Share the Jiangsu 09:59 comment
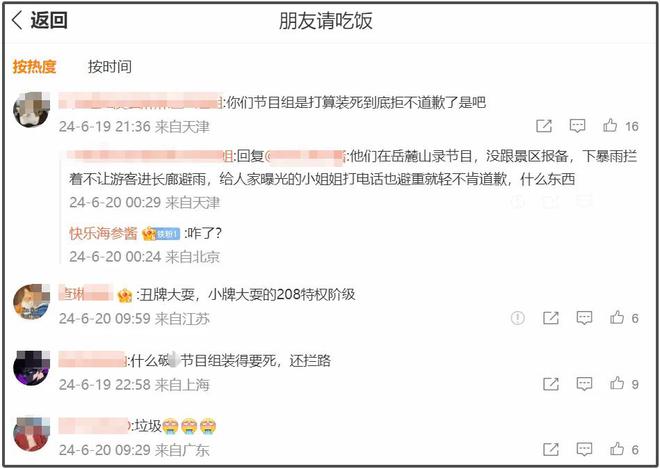 551,318
